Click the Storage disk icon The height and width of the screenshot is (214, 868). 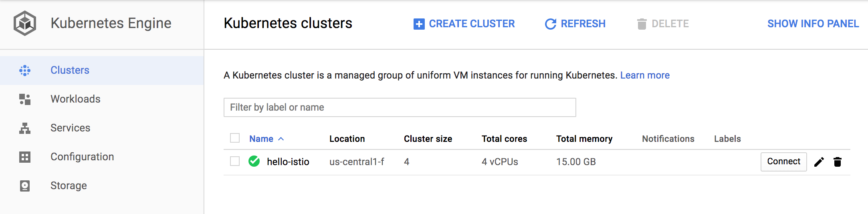click(x=25, y=186)
